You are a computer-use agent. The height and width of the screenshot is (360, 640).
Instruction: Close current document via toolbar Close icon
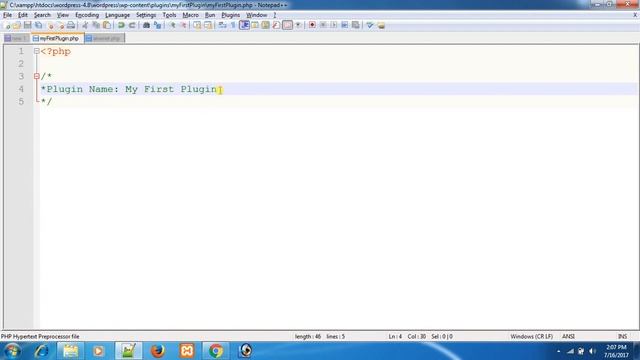[50, 25]
